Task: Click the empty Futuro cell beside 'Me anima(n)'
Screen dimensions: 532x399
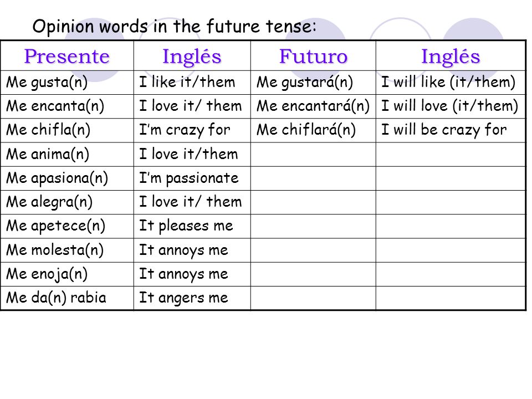Action: [x=313, y=155]
